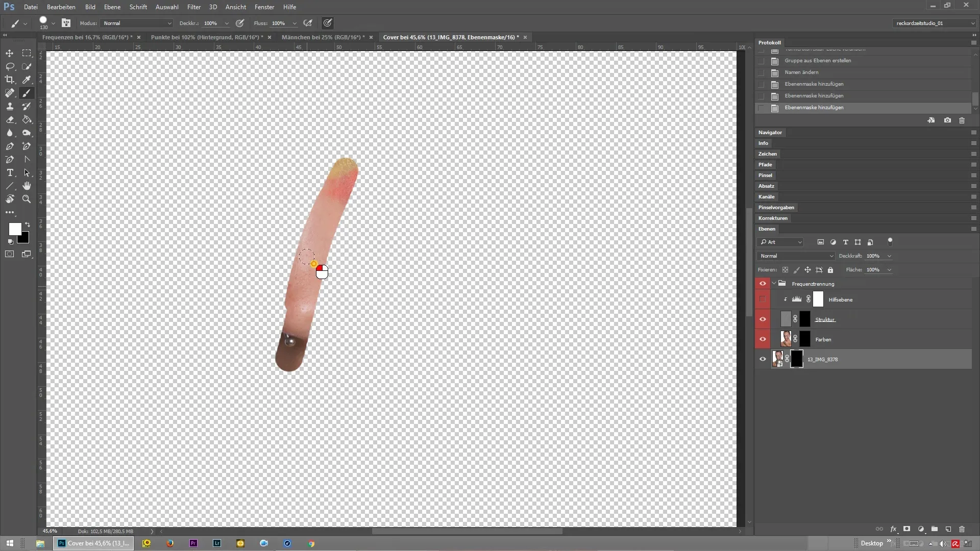Create new snapshot in Protokoll panel

947,120
